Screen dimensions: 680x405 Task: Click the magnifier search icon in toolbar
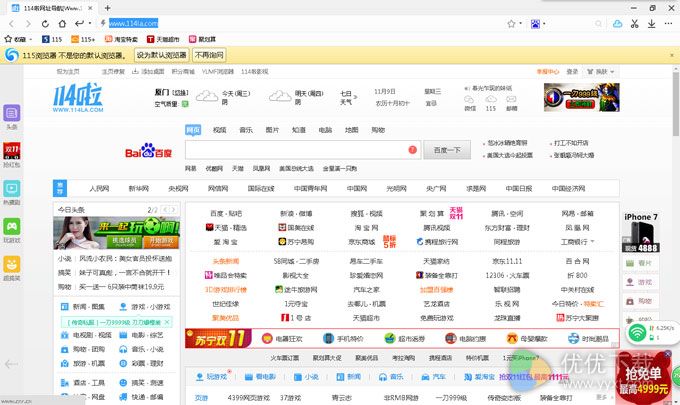598,24
